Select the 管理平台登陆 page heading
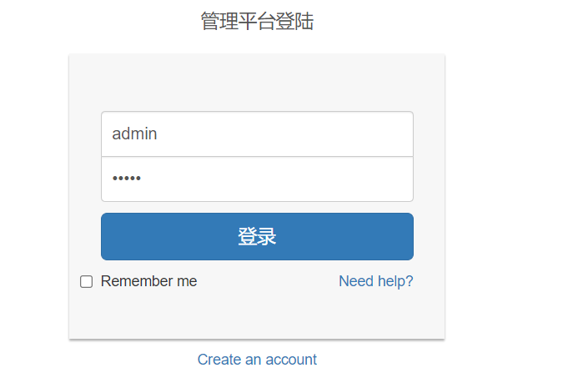The image size is (588, 383). (x=257, y=21)
